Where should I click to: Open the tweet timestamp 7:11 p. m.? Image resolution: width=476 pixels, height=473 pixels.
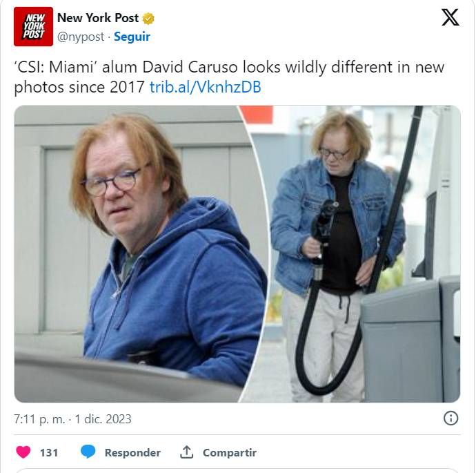[39, 419]
